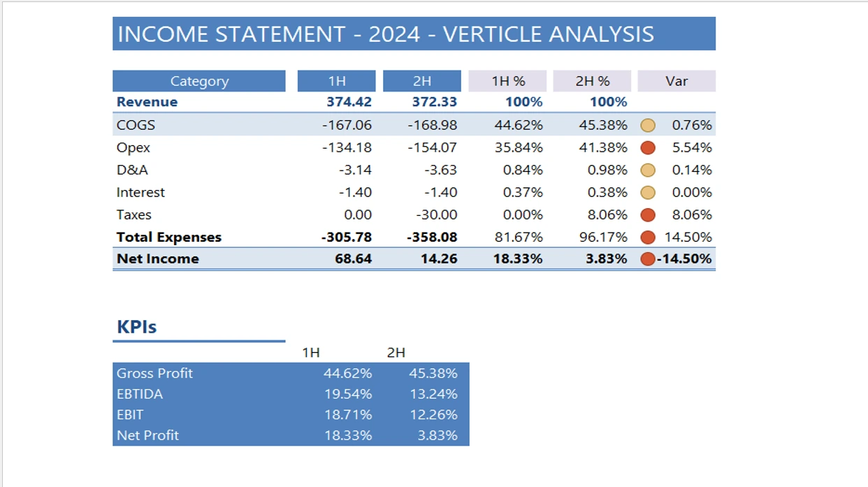Viewport: 868px width, 487px height.
Task: Click Net Income 1H value 68.64
Action: [354, 259]
